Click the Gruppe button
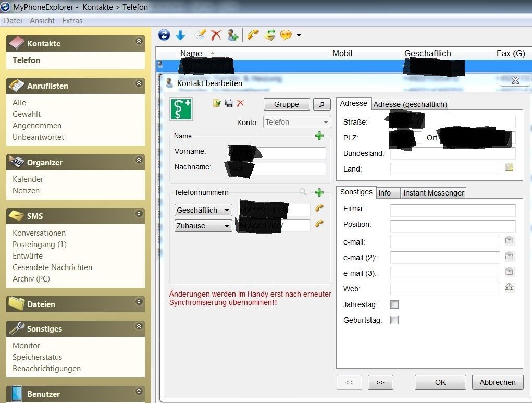 287,104
